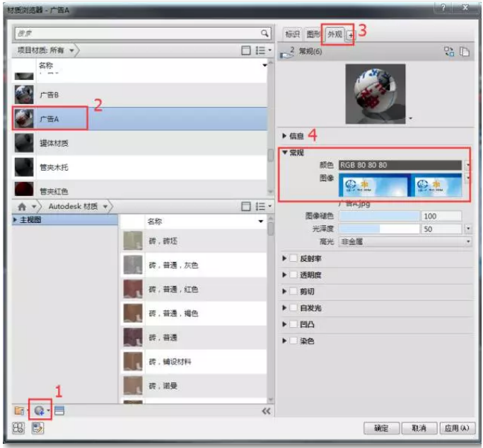483x448 pixels.
Task: Open the create new material icon
Action: point(39,410)
